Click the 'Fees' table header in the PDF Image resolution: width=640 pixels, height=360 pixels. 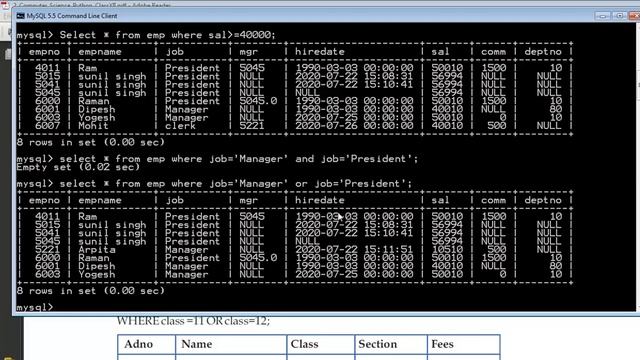click(442, 344)
